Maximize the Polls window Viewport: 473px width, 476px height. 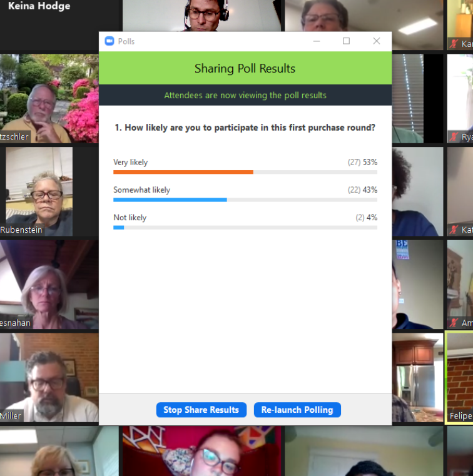click(346, 41)
